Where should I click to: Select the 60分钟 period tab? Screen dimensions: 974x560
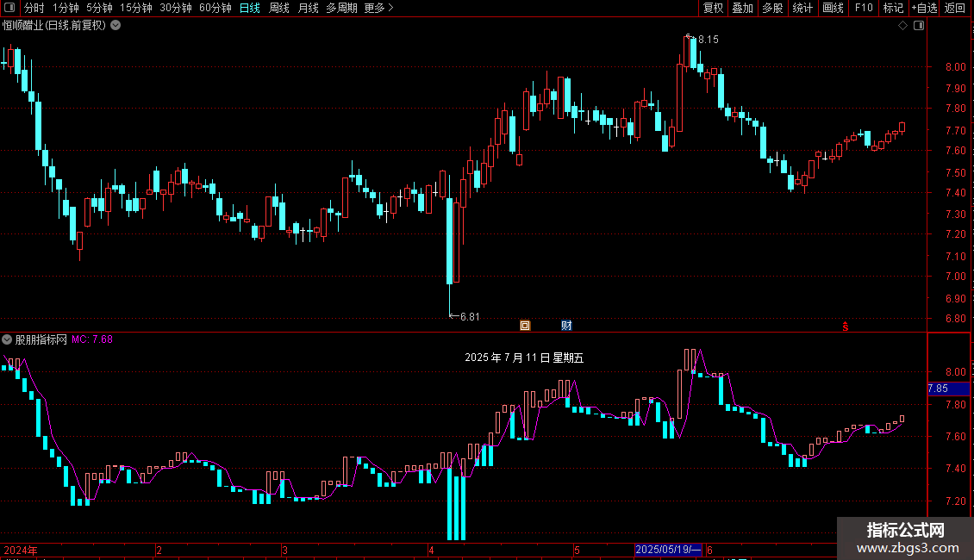coord(215,8)
